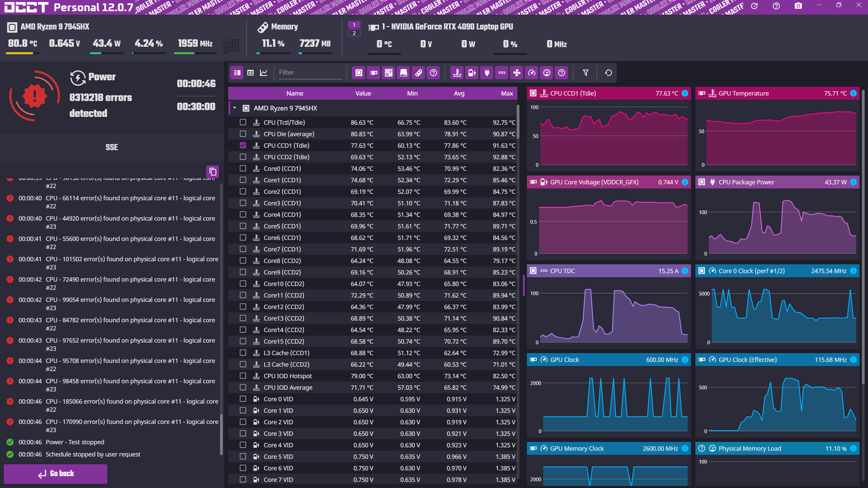Sort by the Min column header
Screen dimensions: 868x488
click(412, 93)
